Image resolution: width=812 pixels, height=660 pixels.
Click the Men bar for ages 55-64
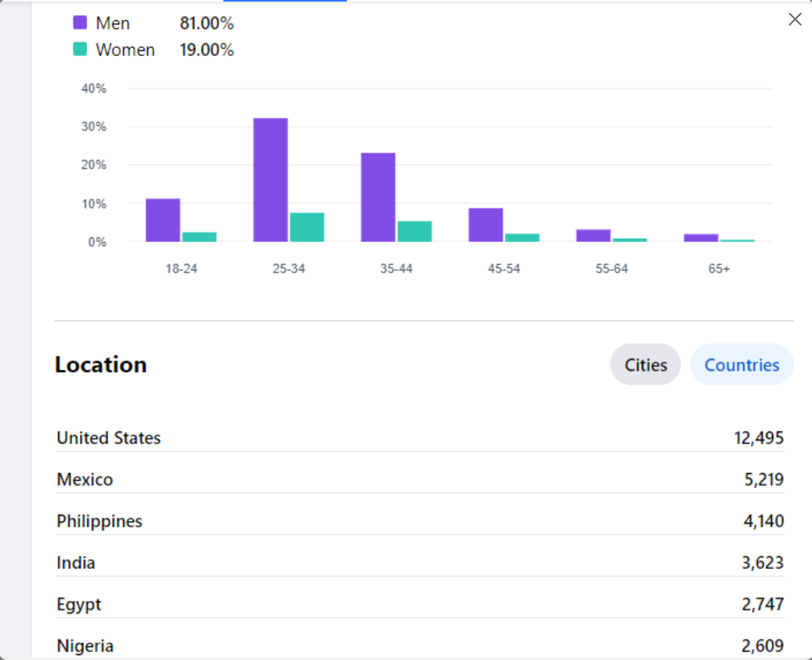593,236
